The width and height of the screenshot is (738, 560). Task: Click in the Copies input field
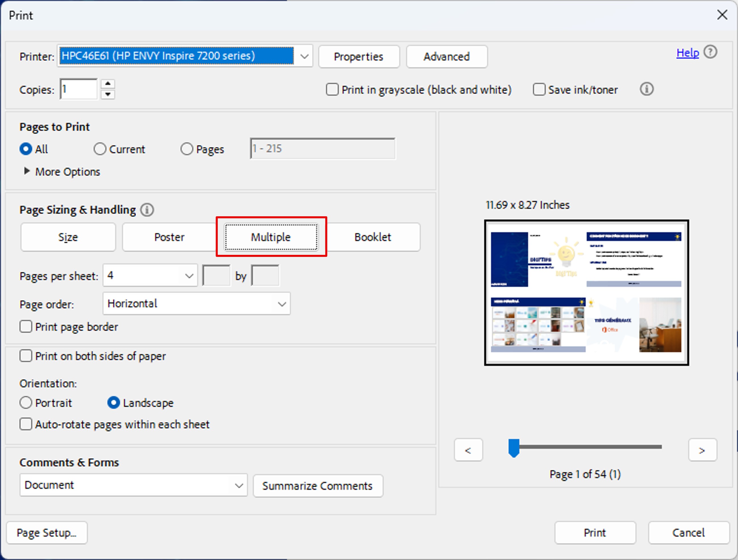(79, 89)
